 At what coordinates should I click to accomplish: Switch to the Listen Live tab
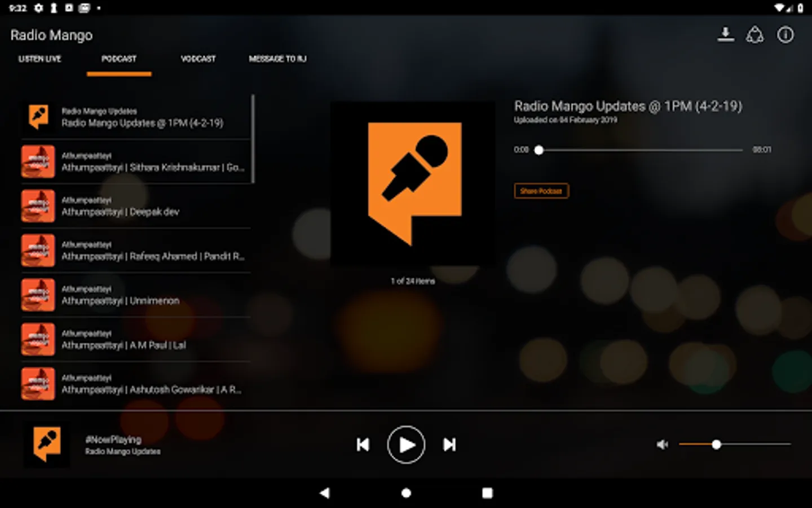coord(39,59)
